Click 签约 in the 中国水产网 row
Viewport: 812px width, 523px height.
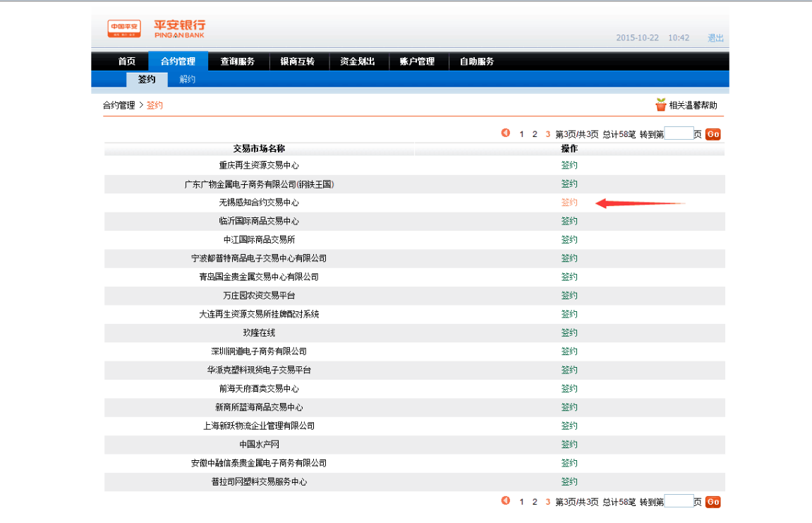(569, 444)
